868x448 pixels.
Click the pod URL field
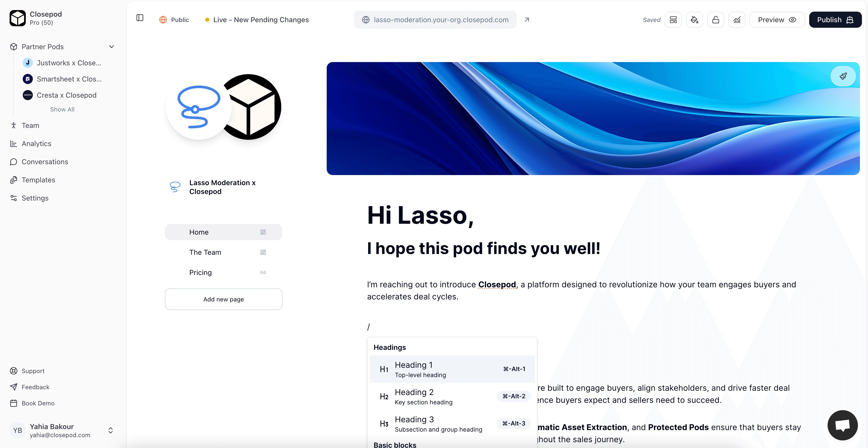pyautogui.click(x=435, y=20)
